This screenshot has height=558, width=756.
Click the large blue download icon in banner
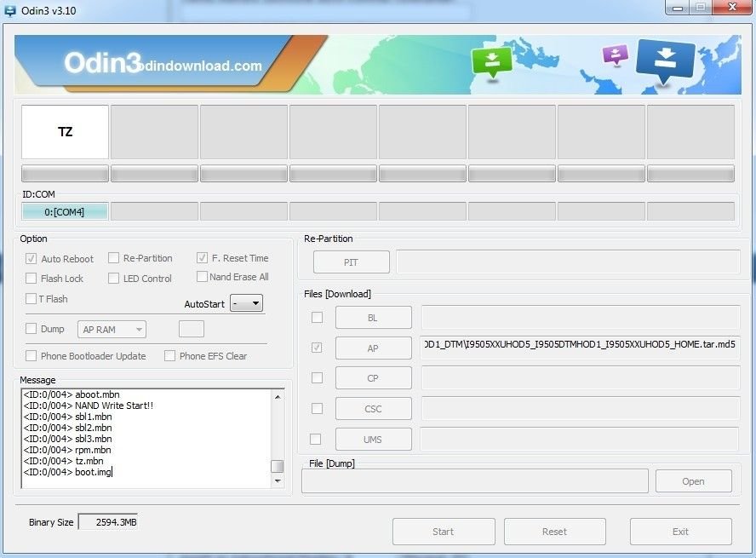(x=666, y=61)
